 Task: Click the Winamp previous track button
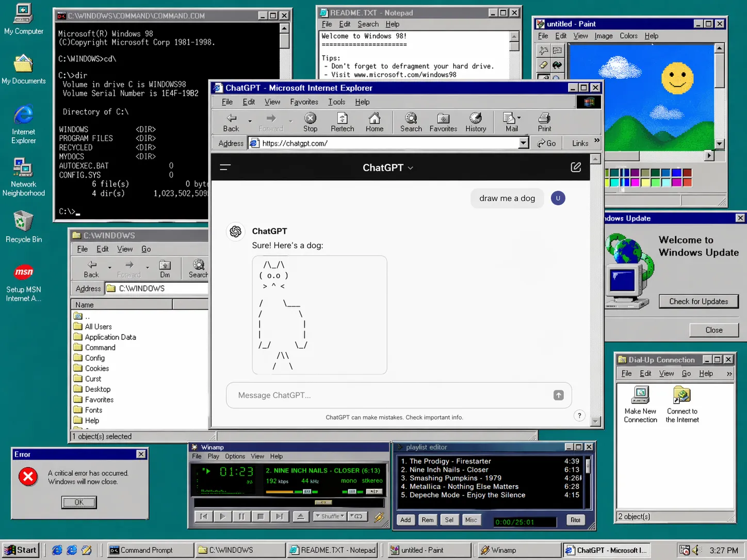(x=204, y=516)
